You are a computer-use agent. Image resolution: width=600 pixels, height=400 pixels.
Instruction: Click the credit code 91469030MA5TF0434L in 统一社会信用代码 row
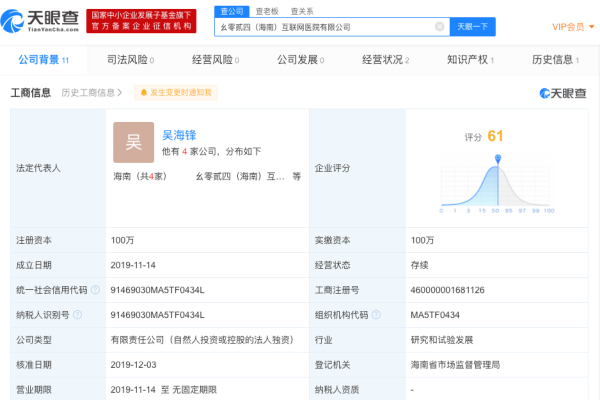tap(157, 290)
